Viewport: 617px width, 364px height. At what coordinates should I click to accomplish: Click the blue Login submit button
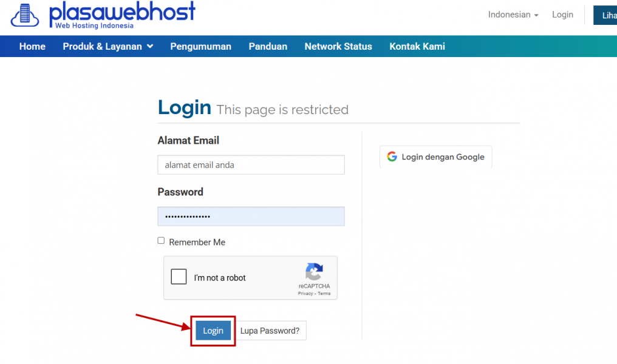pos(213,331)
